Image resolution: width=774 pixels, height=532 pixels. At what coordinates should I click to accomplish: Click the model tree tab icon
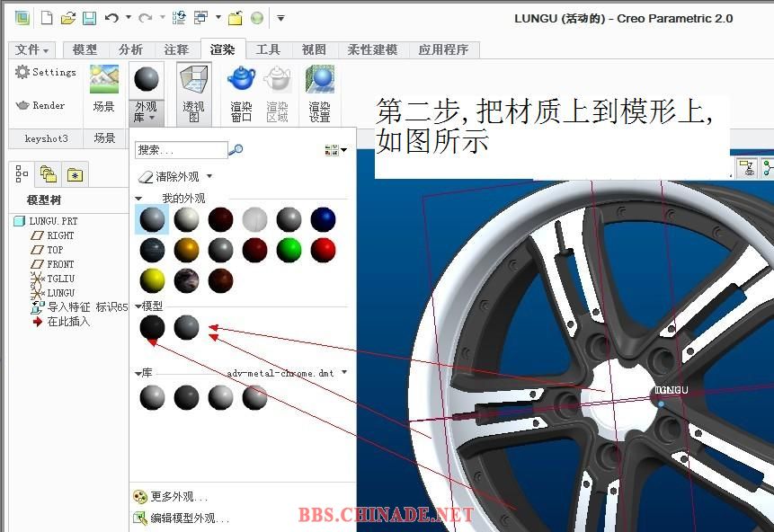pos(22,173)
